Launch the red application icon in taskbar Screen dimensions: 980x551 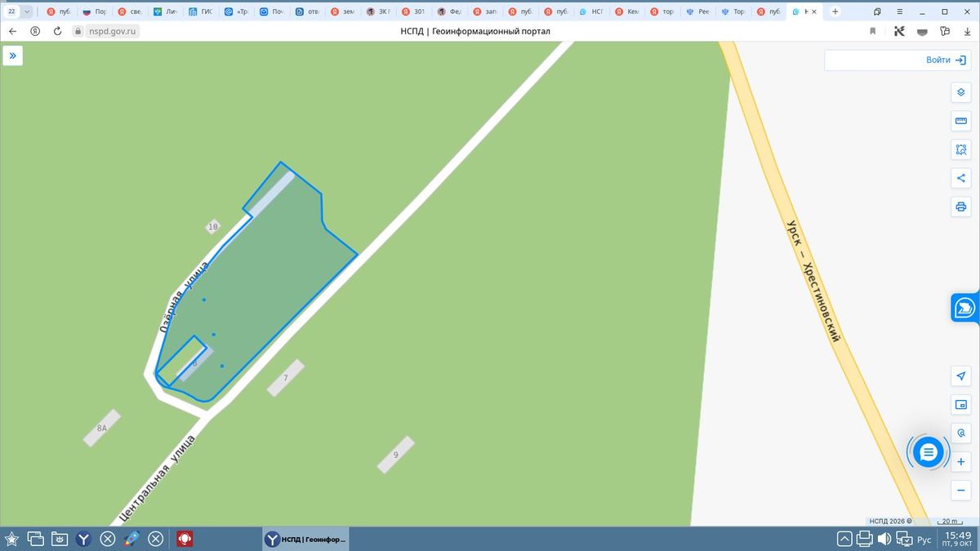click(x=185, y=539)
